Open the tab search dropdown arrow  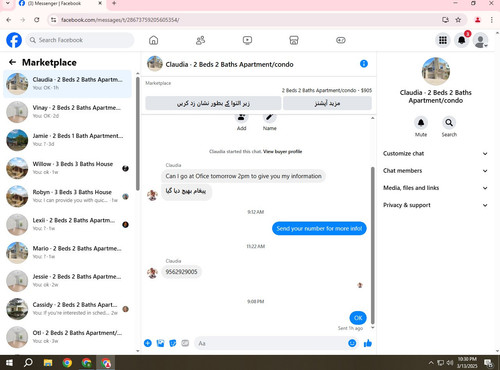7,3
